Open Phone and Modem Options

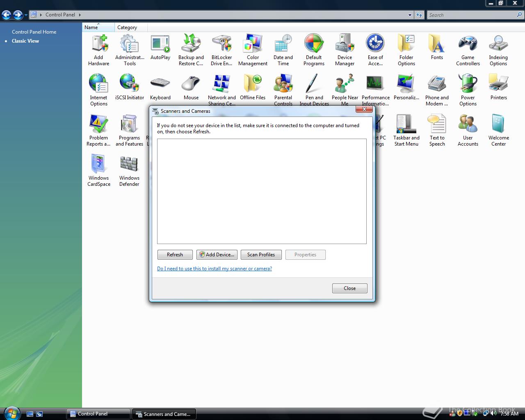(437, 90)
